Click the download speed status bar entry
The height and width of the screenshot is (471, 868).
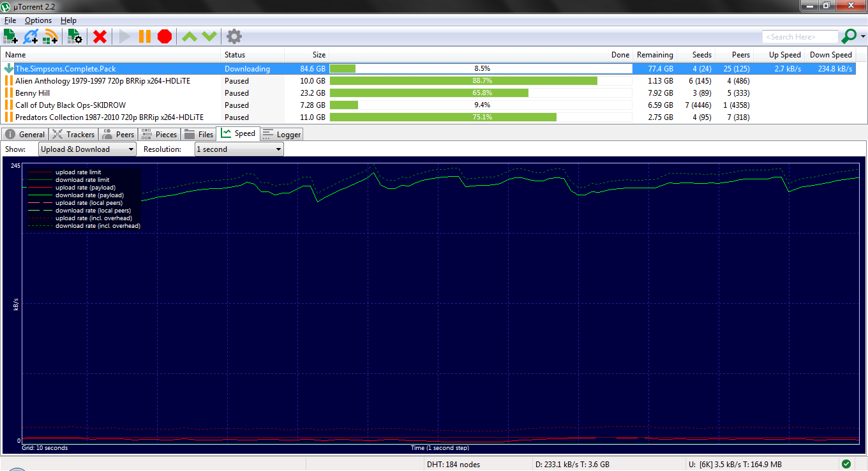(572, 464)
